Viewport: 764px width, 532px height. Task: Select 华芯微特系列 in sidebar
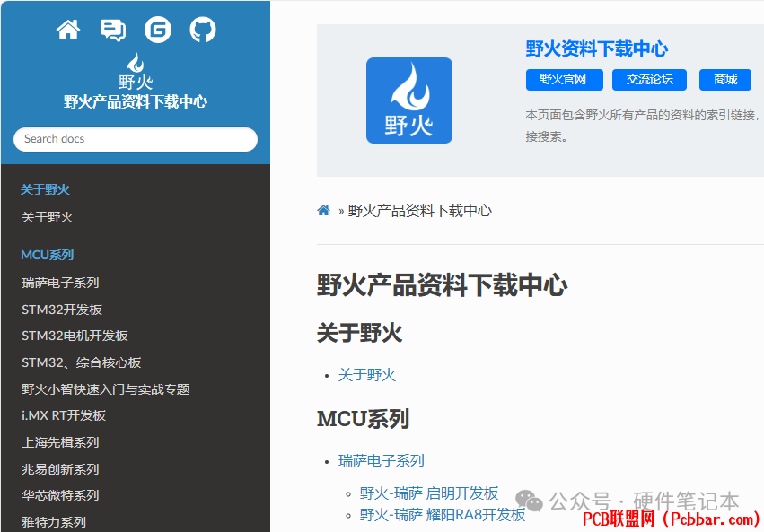click(x=60, y=495)
